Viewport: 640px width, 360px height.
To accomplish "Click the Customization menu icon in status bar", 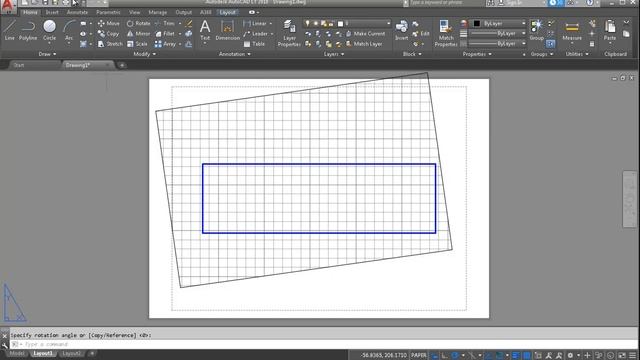I will pos(632,356).
